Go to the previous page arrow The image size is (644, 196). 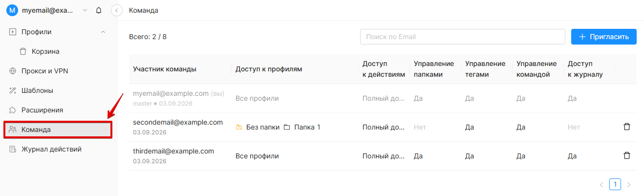point(601,185)
